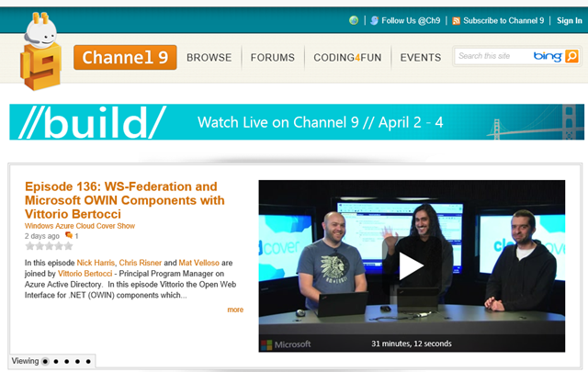Viewport: 588px width, 372px height.
Task: Open Episode 136 title link
Action: click(125, 200)
